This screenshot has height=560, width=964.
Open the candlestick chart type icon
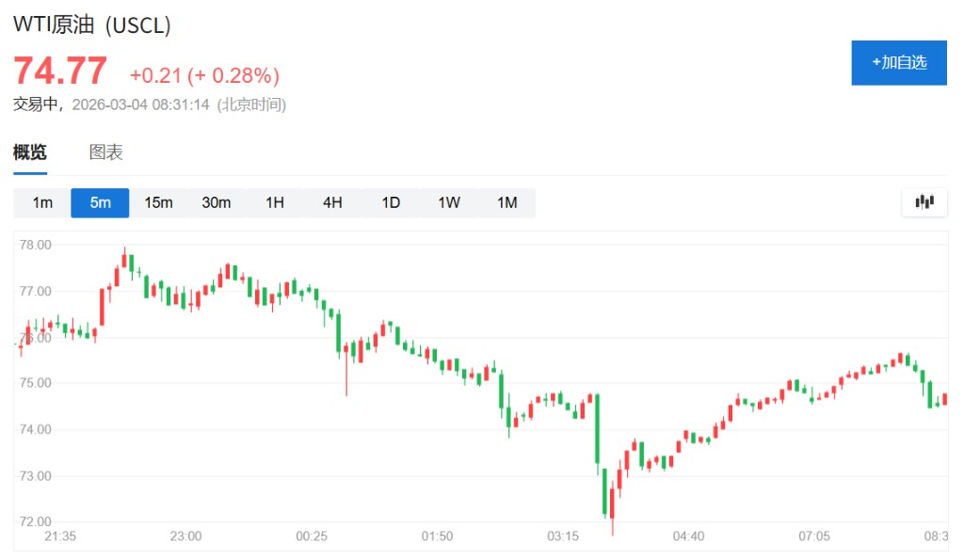(924, 201)
